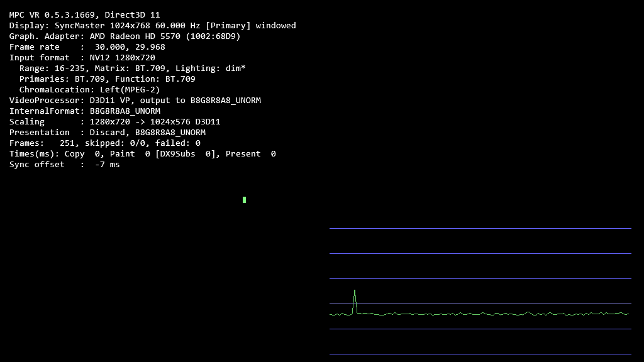Click the 'Frames: 251, skipped: 0/0' line
The height and width of the screenshot is (362, 644).
[105, 143]
